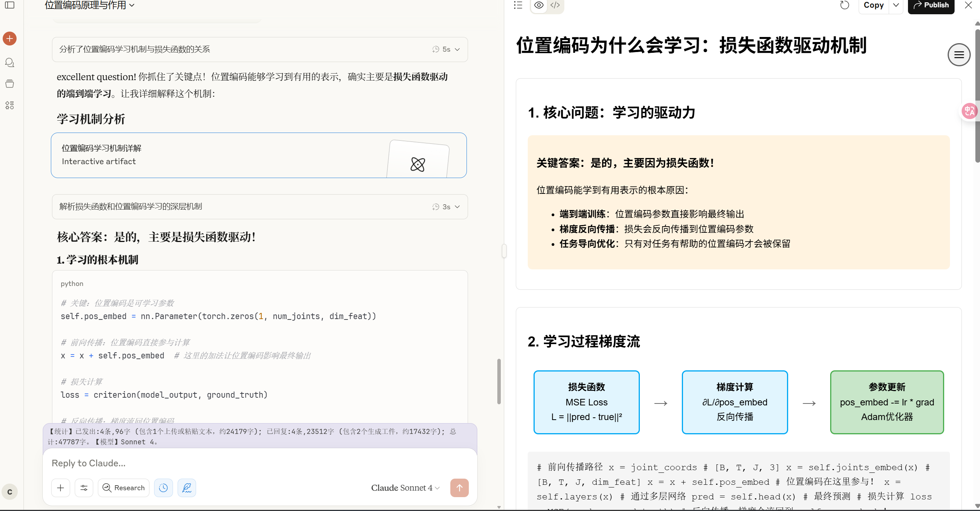Image resolution: width=980 pixels, height=511 pixels.
Task: Switch artifact to code view
Action: pos(555,5)
